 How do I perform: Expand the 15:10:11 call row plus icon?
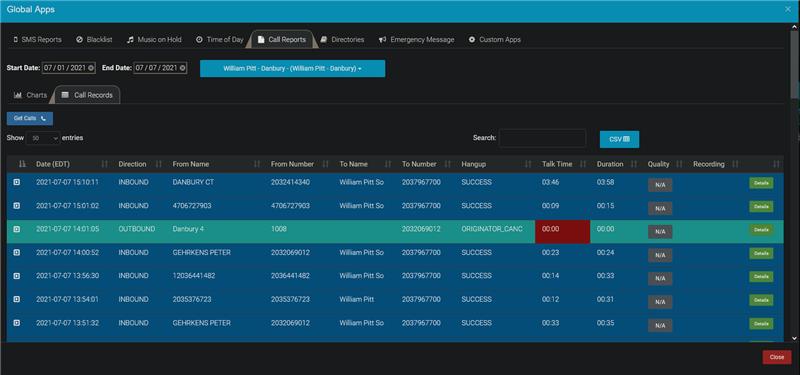[x=16, y=182]
